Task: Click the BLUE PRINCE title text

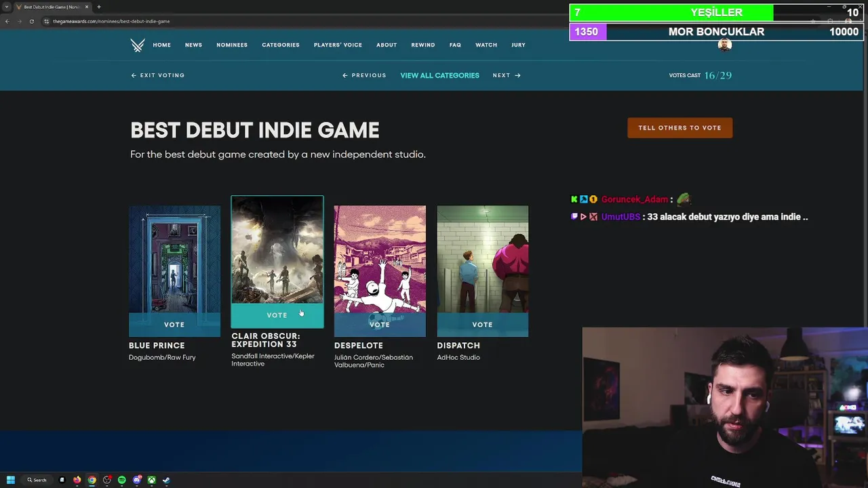Action: (x=157, y=346)
